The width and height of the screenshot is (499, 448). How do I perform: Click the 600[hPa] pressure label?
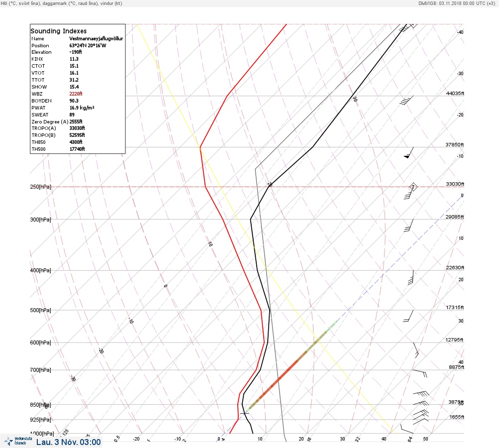(x=40, y=342)
